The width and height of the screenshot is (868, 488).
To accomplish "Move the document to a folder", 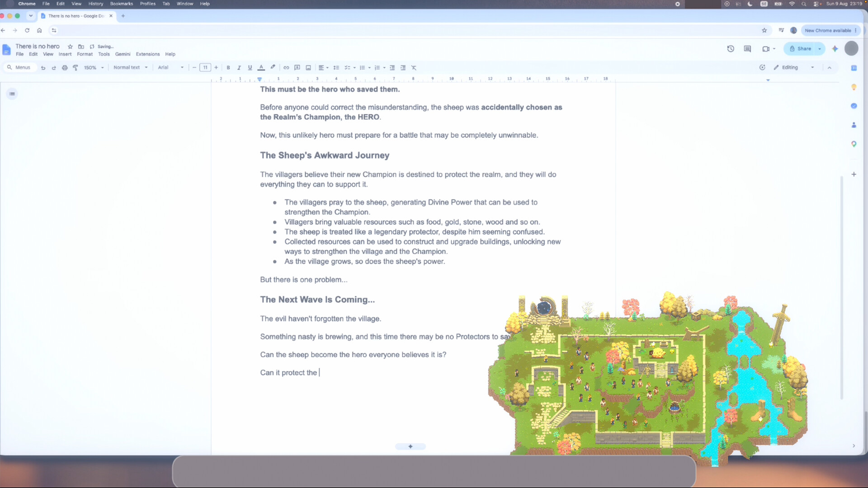I will pyautogui.click(x=81, y=47).
